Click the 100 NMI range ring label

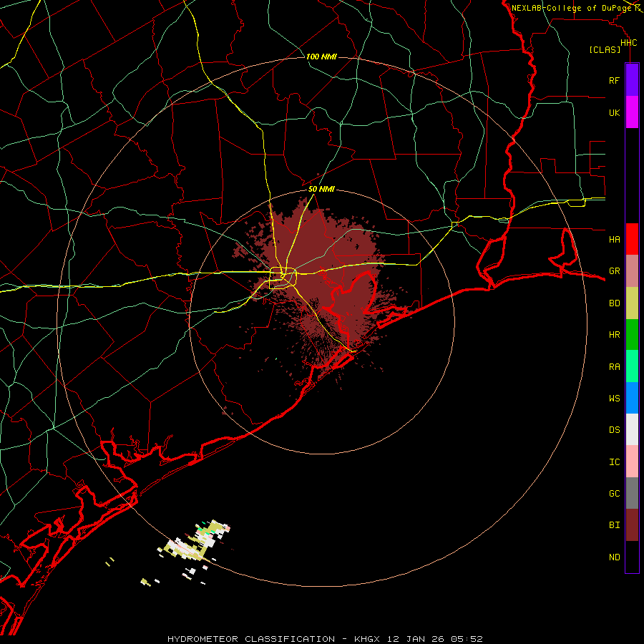tap(321, 57)
